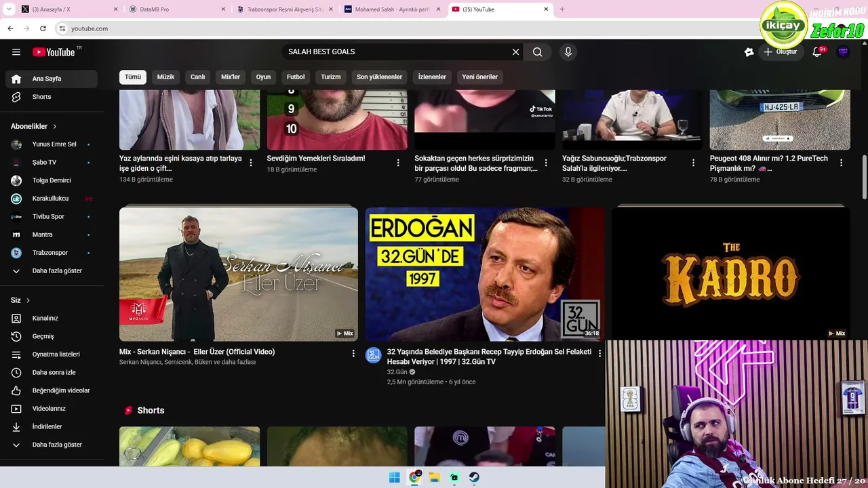868x488 pixels.
Task: Open options for Yağız Sabuncuoğlu video
Action: pos(693,163)
